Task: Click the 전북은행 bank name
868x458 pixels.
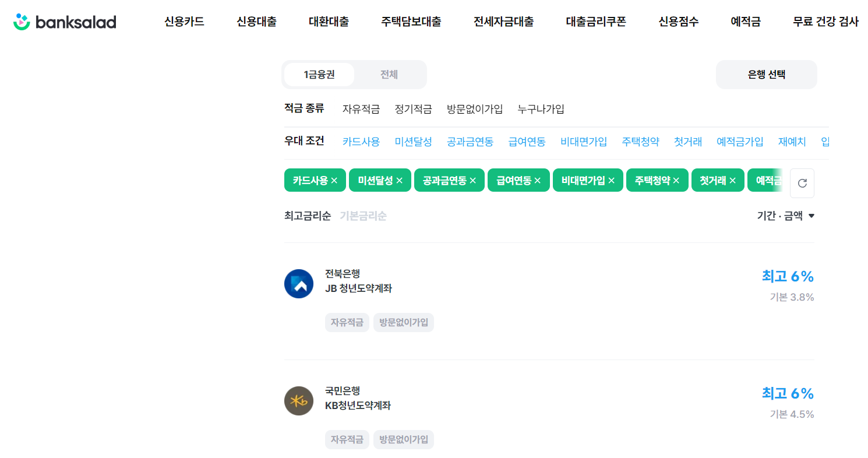Action: pyautogui.click(x=343, y=274)
